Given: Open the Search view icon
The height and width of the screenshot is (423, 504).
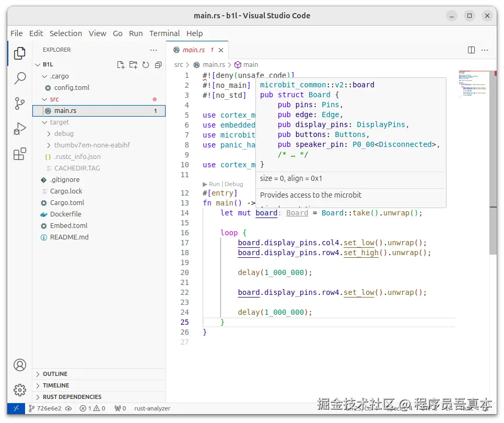Looking at the screenshot, I should pyautogui.click(x=20, y=78).
